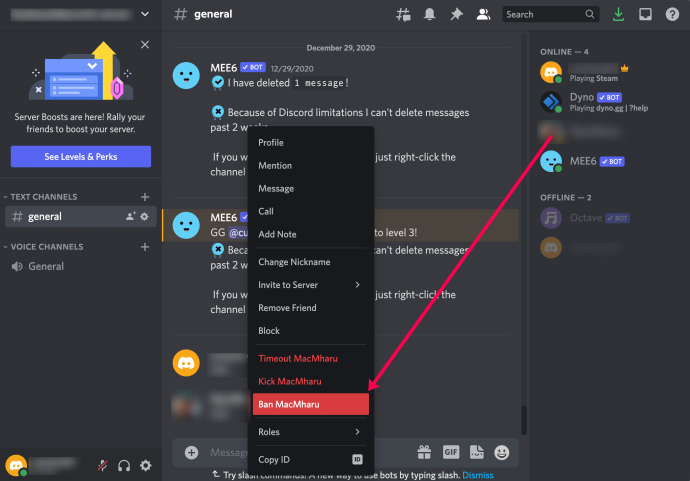Expand the Invite to Server submenu
The width and height of the screenshot is (690, 481).
coord(311,285)
